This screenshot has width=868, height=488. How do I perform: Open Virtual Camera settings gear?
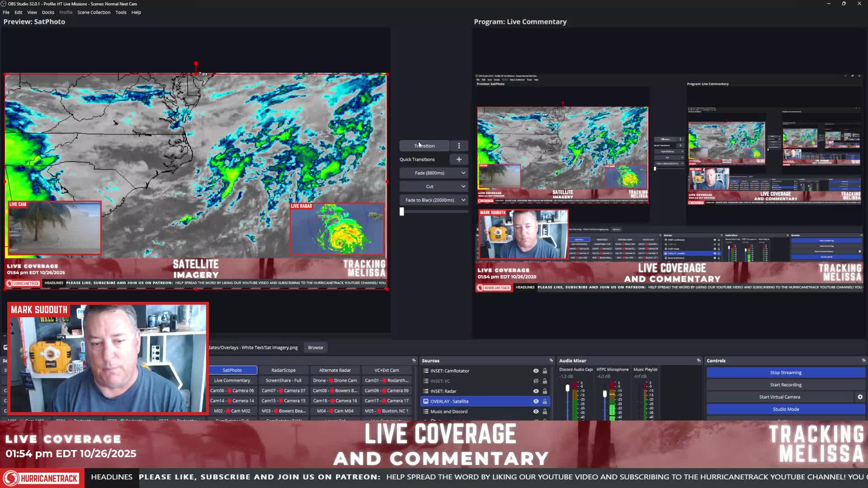tap(860, 397)
